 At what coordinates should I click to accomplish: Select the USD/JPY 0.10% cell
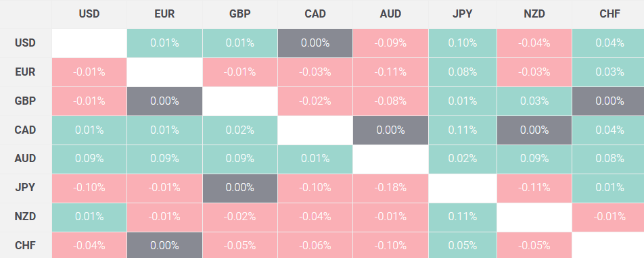coord(463,43)
